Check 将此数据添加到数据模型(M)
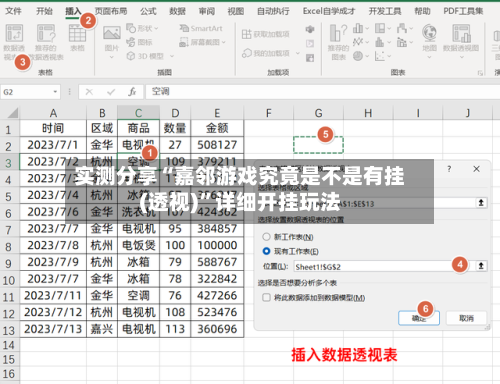 [266, 297]
